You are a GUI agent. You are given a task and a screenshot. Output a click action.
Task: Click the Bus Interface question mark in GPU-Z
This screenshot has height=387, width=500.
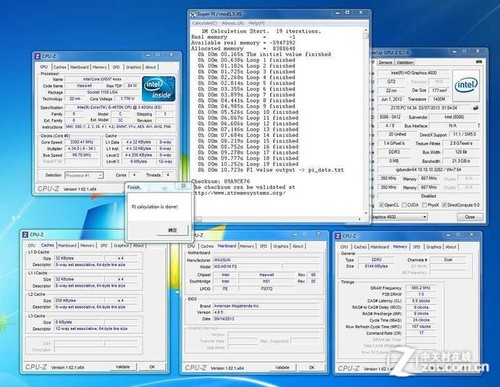click(479, 126)
